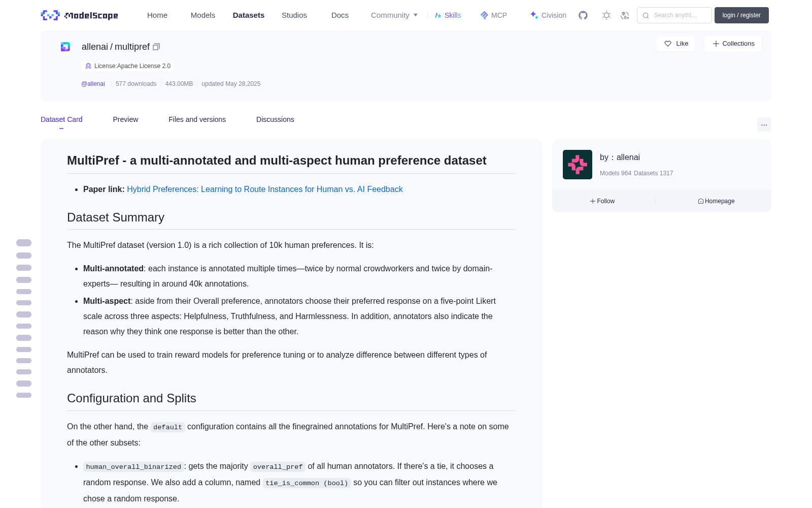Switch language with the translate icon
The width and height of the screenshot is (812, 508).
coord(625,15)
